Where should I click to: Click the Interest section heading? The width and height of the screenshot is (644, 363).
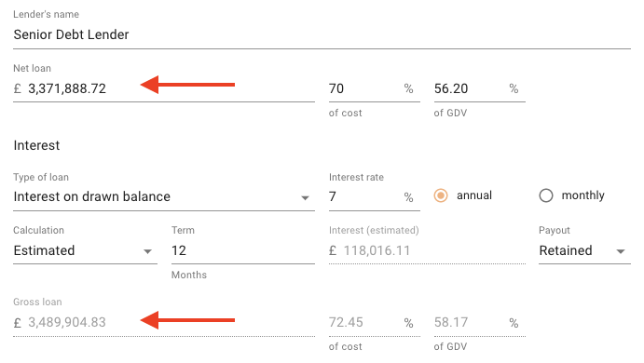point(36,145)
